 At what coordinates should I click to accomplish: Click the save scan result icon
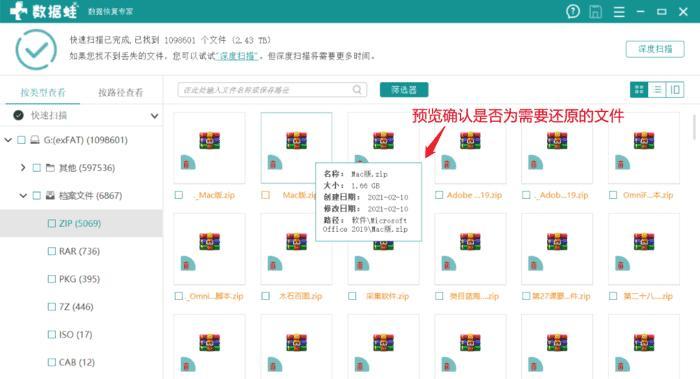[x=595, y=12]
